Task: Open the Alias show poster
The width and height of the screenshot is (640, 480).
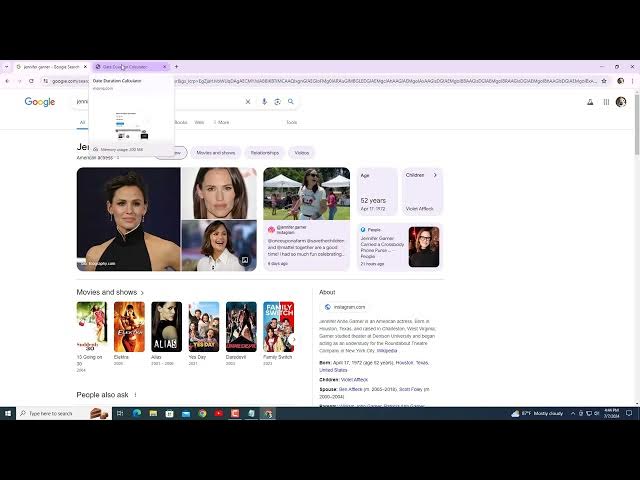Action: [167, 327]
